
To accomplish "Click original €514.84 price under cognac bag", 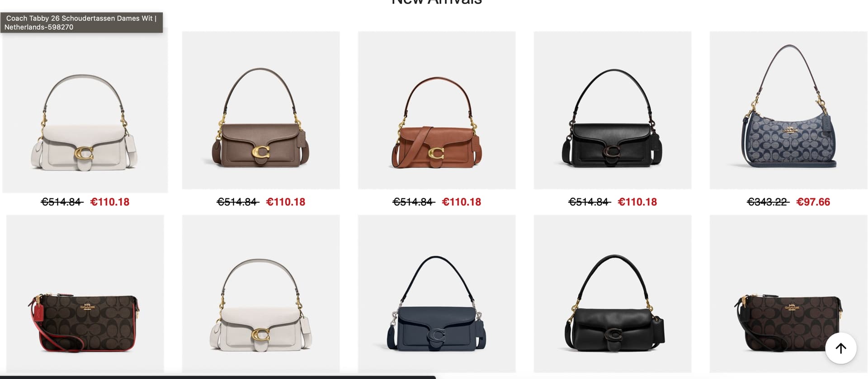I will (414, 202).
